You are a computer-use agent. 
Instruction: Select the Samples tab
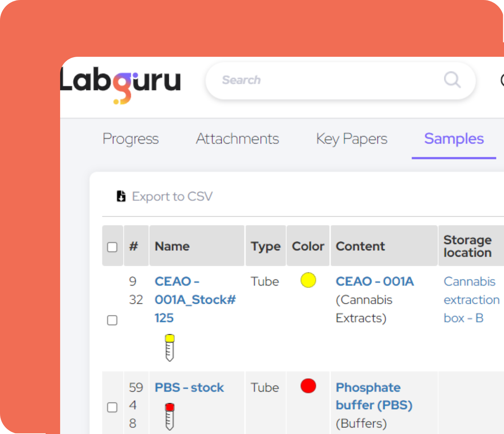[x=454, y=139]
